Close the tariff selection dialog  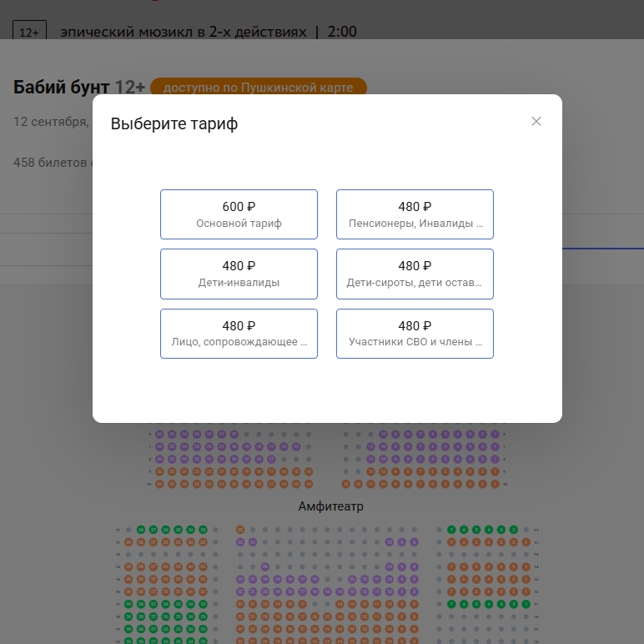(536, 121)
